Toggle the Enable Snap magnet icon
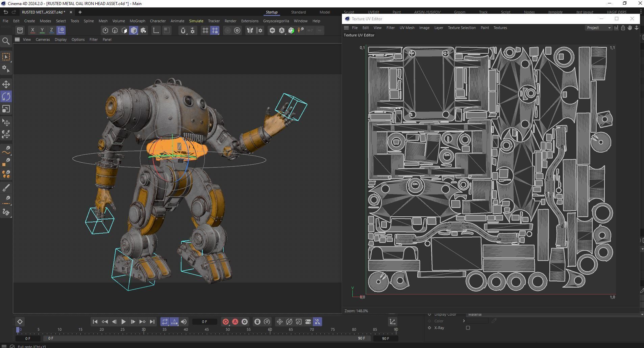This screenshot has height=348, width=644. click(183, 30)
